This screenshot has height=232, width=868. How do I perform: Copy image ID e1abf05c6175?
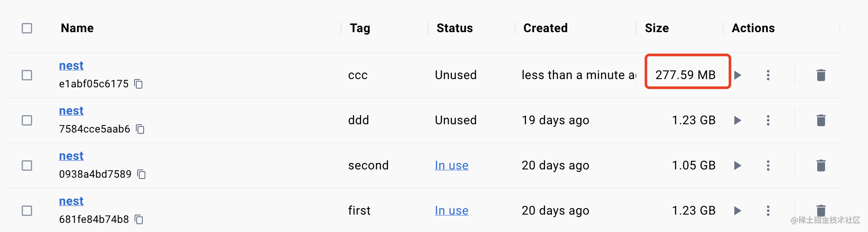[x=138, y=84]
